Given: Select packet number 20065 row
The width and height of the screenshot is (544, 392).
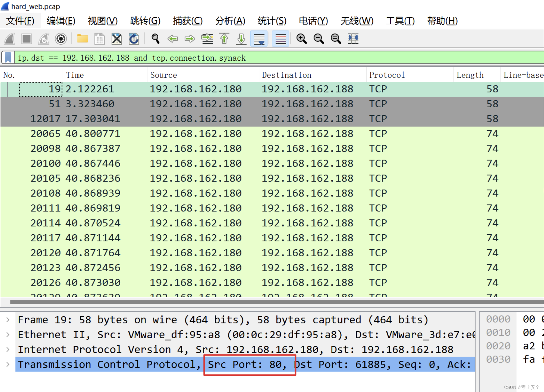Looking at the screenshot, I should click(184, 134).
